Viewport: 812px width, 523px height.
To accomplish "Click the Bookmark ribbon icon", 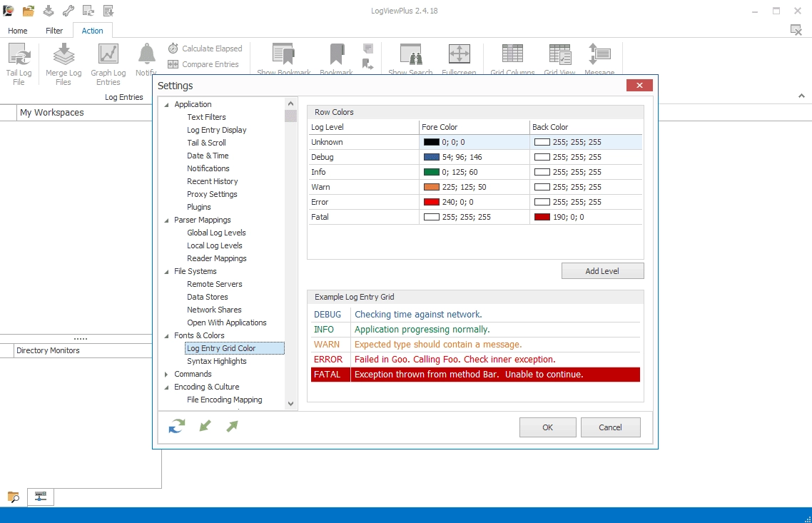I will point(337,54).
